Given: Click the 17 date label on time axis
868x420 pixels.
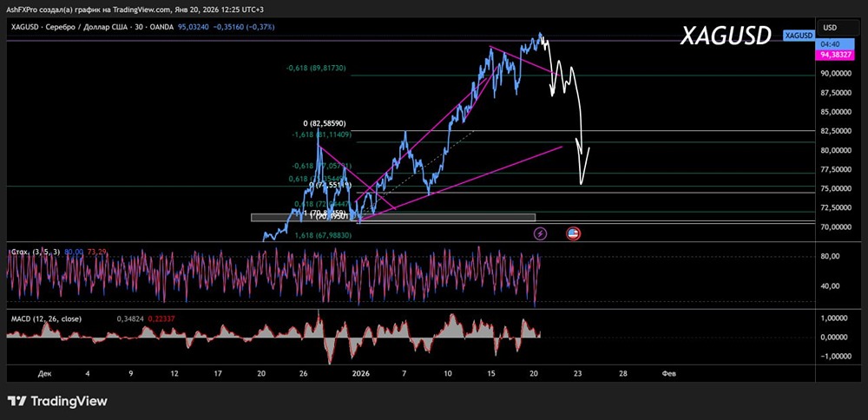Looking at the screenshot, I should 218,373.
